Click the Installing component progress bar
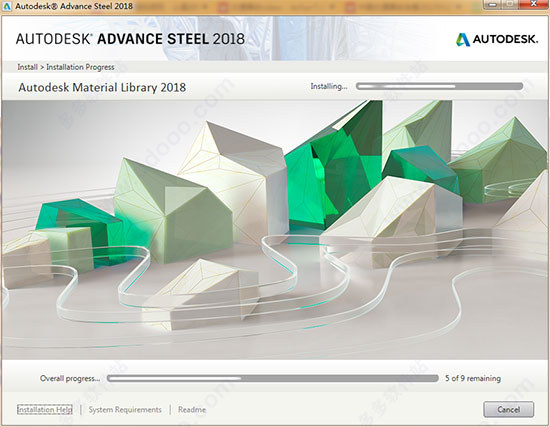550x427 pixels. tap(439, 86)
